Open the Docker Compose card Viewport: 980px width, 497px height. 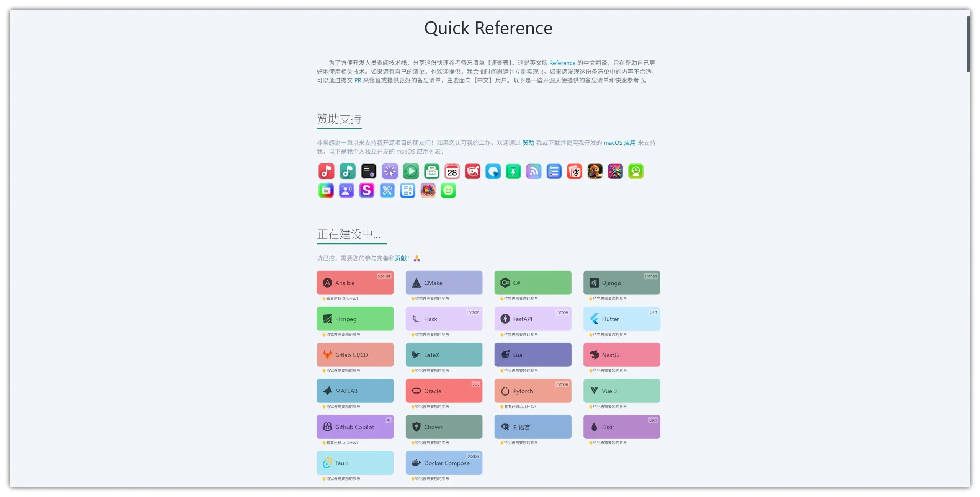[444, 463]
